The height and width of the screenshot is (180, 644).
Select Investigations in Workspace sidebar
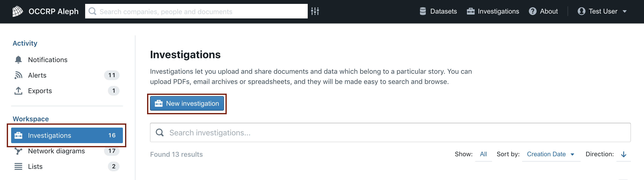[x=67, y=135]
